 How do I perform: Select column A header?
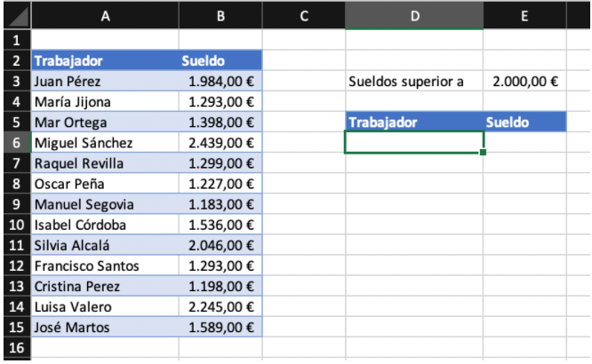(105, 16)
